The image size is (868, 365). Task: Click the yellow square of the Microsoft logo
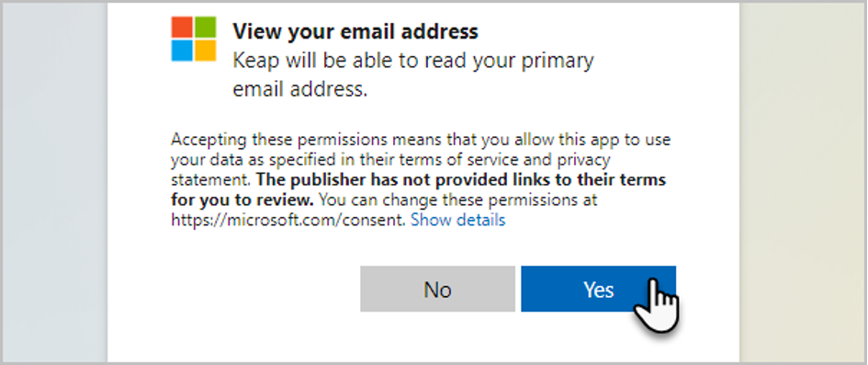pyautogui.click(x=206, y=51)
